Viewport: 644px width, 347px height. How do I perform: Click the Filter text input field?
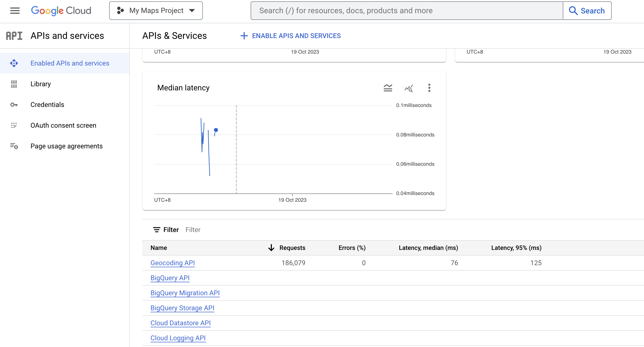193,229
